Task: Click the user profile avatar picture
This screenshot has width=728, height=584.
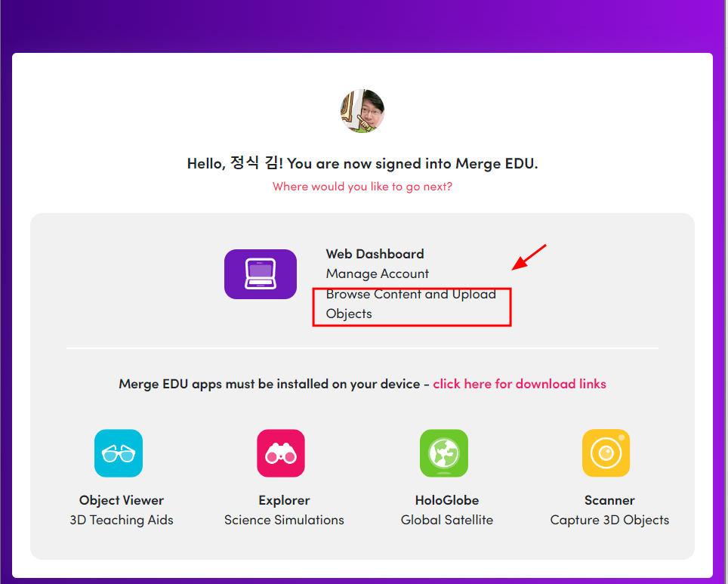Action: coord(362,111)
